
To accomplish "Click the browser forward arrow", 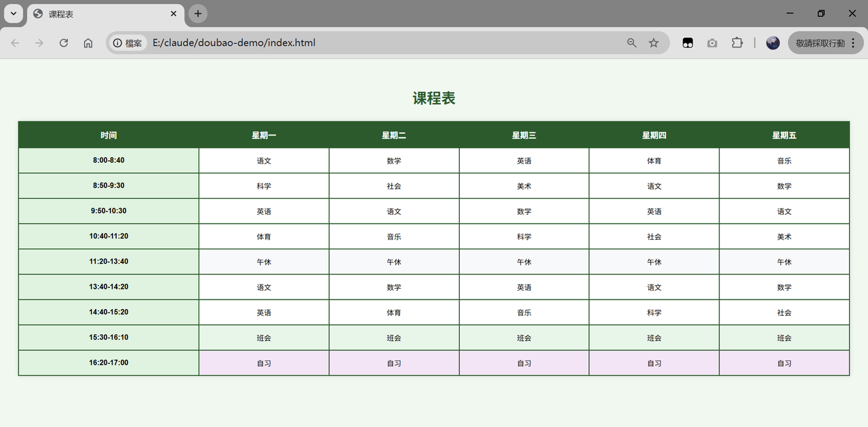I will point(39,43).
